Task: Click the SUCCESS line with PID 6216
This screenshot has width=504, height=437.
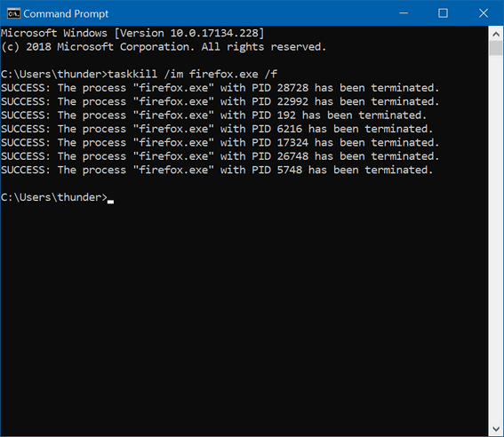Action: click(x=217, y=129)
